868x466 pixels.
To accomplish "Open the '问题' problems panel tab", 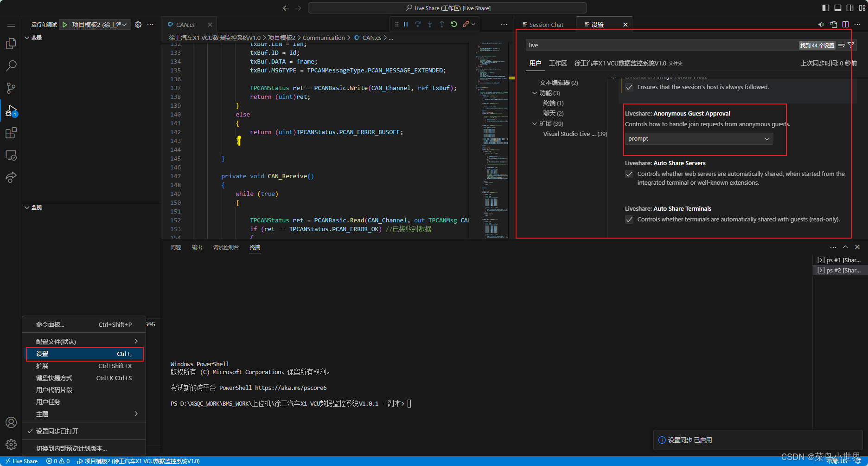I will 176,247.
